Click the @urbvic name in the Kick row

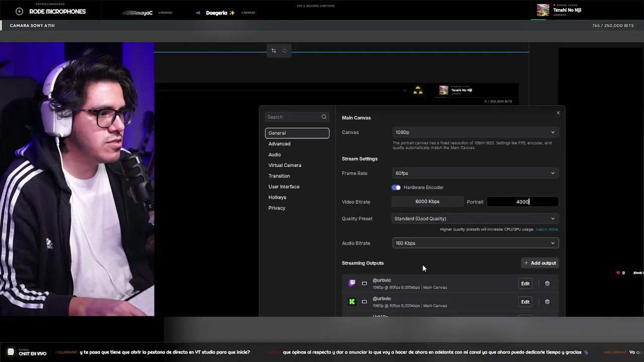382,299
